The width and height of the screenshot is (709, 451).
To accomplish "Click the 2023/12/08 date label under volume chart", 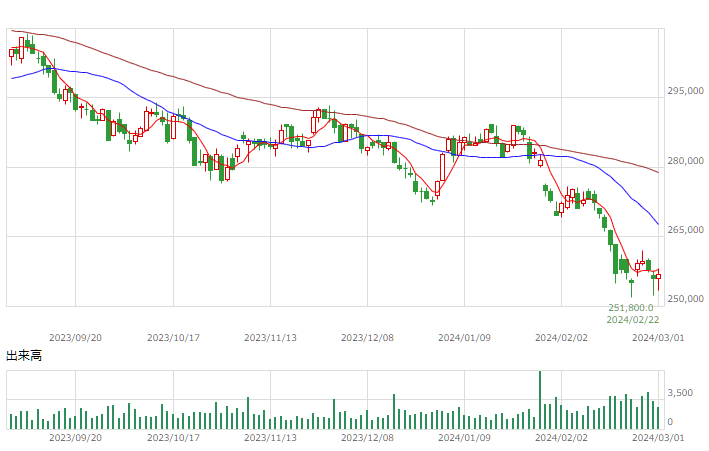I will (367, 437).
